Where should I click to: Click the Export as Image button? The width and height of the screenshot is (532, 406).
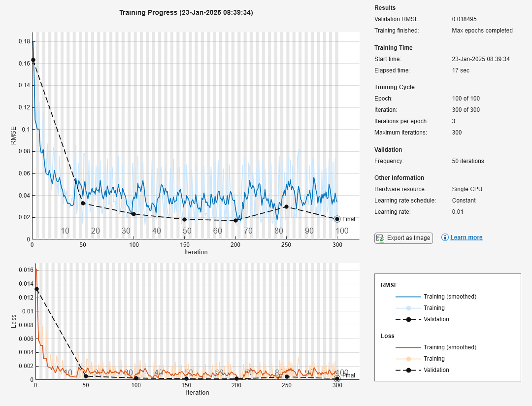[403, 238]
